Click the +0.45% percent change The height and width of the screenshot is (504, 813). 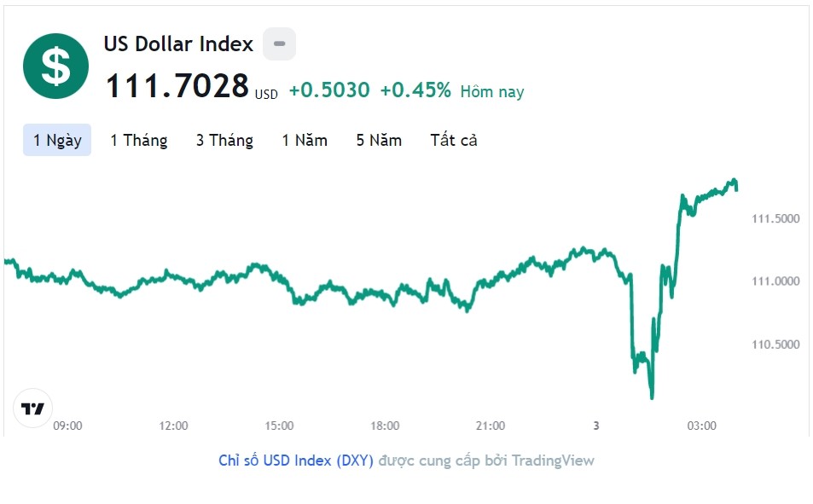(415, 90)
